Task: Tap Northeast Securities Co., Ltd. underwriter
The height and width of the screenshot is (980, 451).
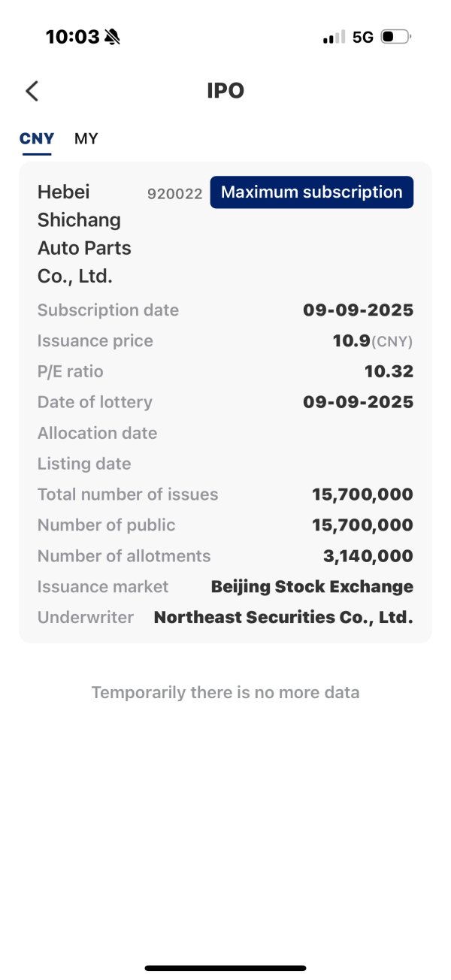Action: pos(283,618)
